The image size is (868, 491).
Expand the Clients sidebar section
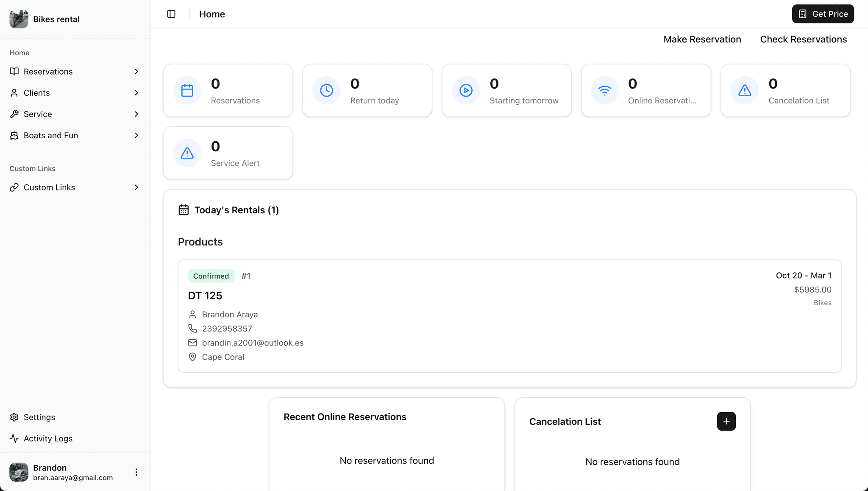(x=75, y=93)
